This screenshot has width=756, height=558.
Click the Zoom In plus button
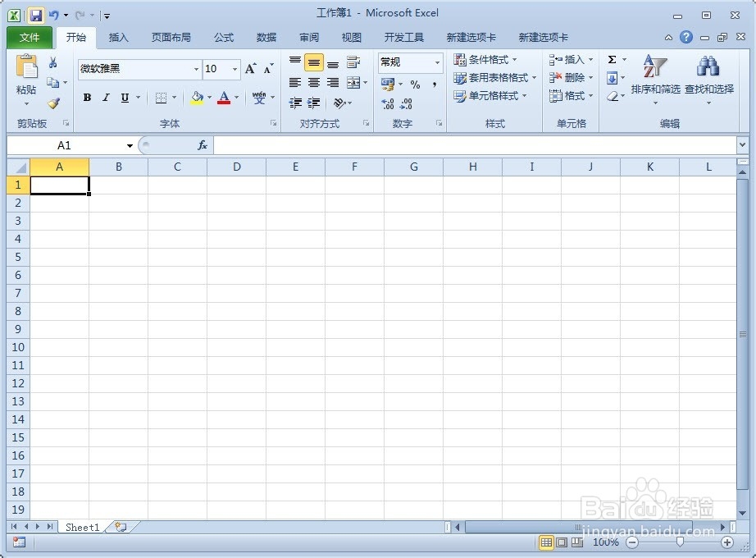coord(727,542)
